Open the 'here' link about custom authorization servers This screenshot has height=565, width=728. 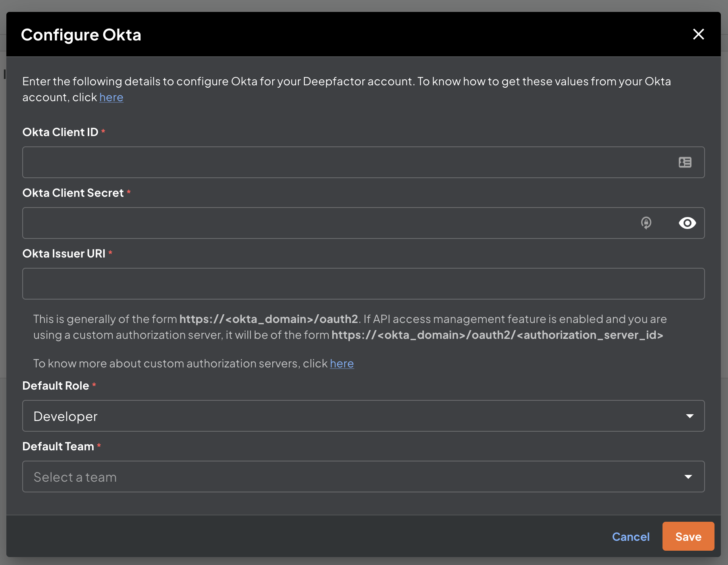tap(342, 363)
